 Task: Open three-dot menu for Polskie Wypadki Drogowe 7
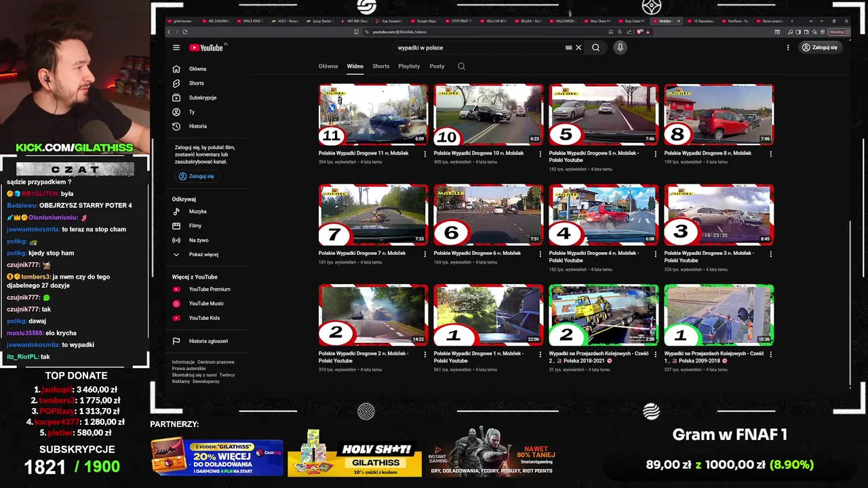(x=425, y=254)
